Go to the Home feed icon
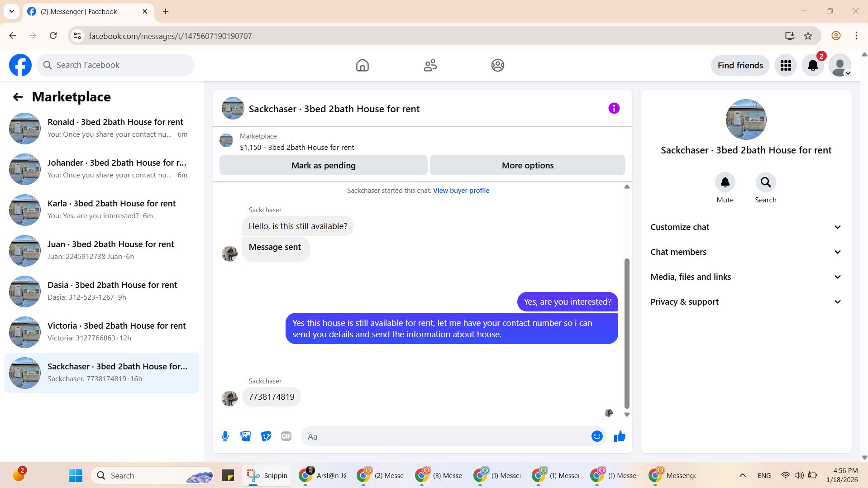Image resolution: width=868 pixels, height=488 pixels. (x=362, y=65)
